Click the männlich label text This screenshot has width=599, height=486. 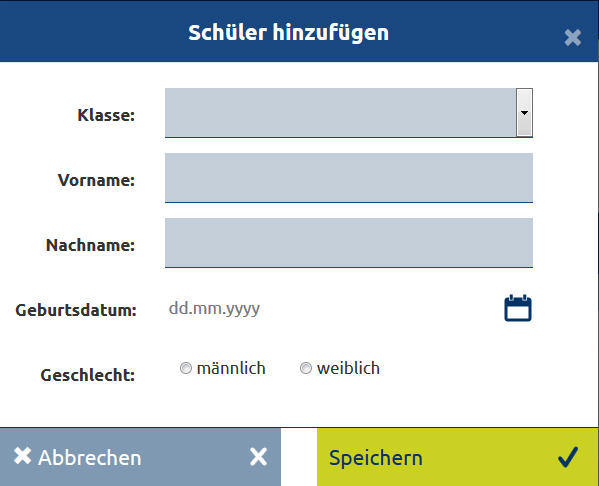(231, 368)
